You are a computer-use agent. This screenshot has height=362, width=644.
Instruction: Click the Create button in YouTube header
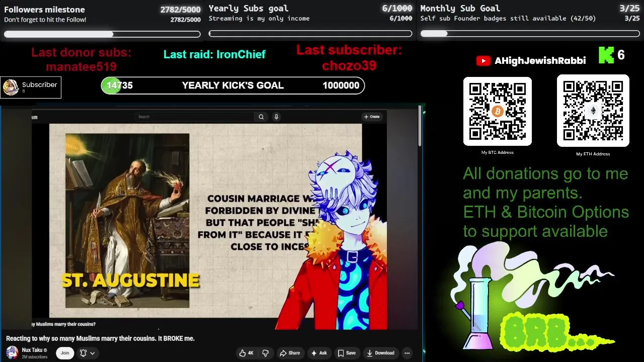(x=372, y=117)
